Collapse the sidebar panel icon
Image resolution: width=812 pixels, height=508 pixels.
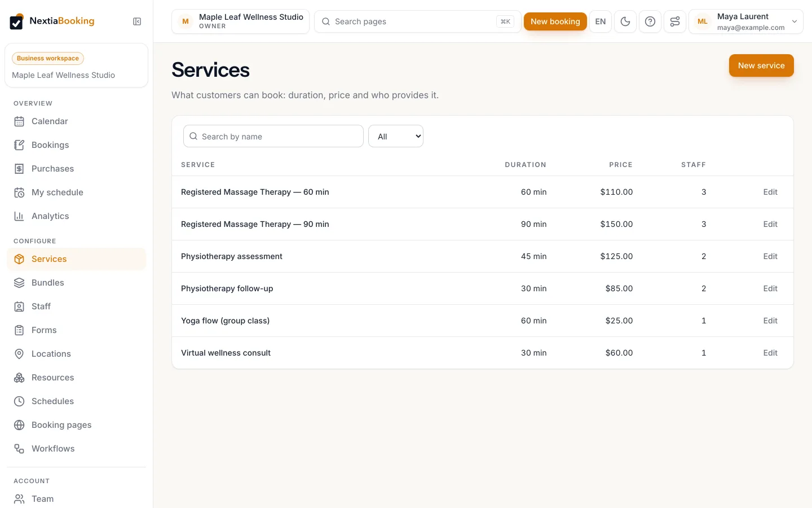click(137, 21)
